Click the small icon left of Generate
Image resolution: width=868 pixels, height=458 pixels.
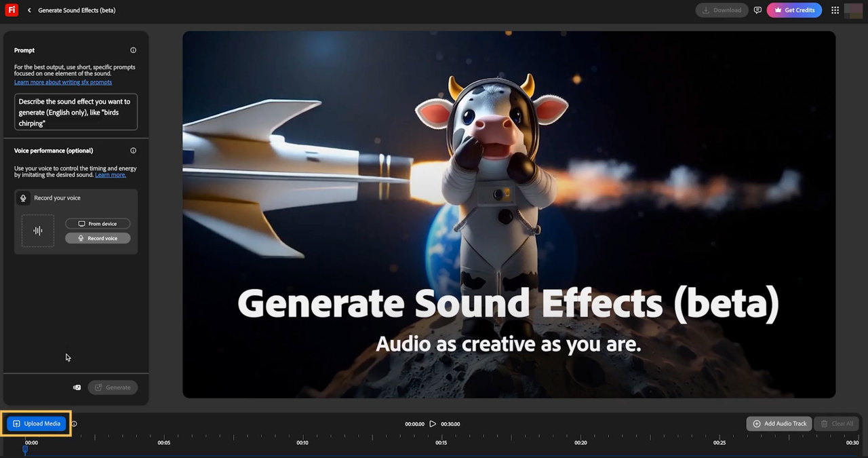pyautogui.click(x=77, y=387)
